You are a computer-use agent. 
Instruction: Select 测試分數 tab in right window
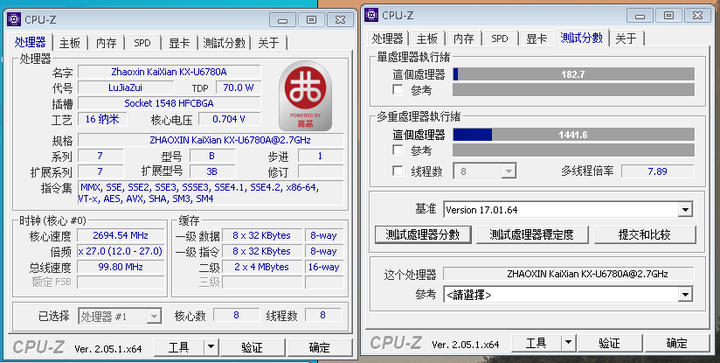[x=581, y=38]
